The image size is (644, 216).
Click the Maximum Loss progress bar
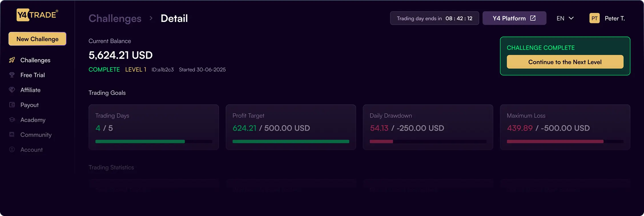pyautogui.click(x=565, y=141)
